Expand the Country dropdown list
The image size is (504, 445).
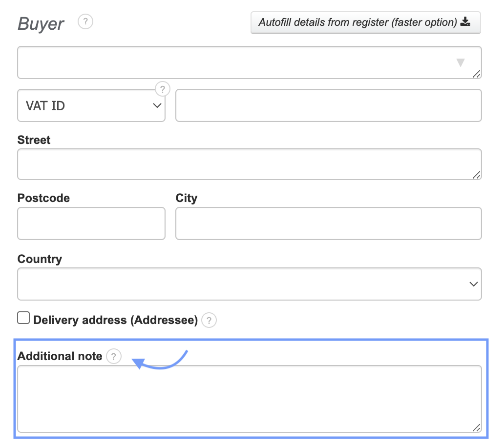[x=249, y=283]
